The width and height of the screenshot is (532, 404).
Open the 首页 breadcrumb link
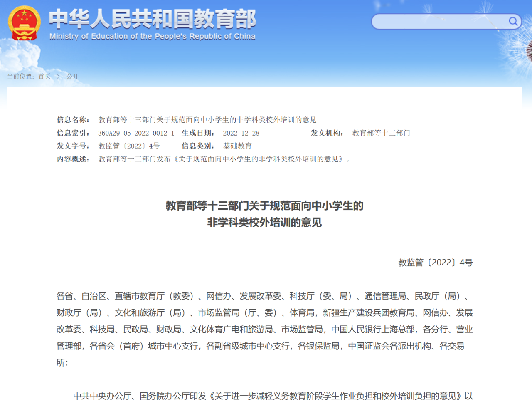pos(44,77)
